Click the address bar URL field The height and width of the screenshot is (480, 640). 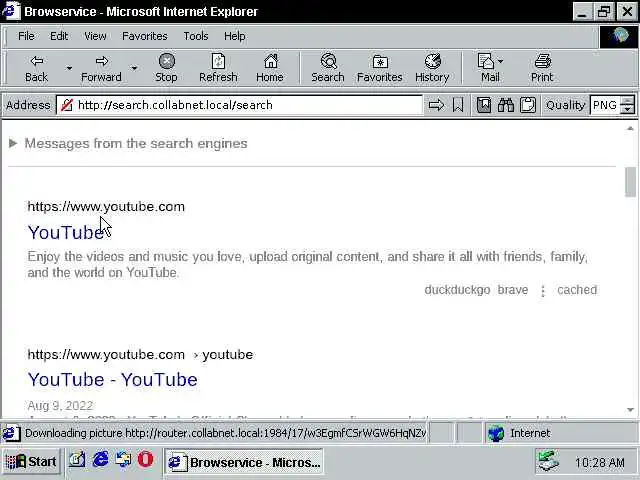point(239,105)
